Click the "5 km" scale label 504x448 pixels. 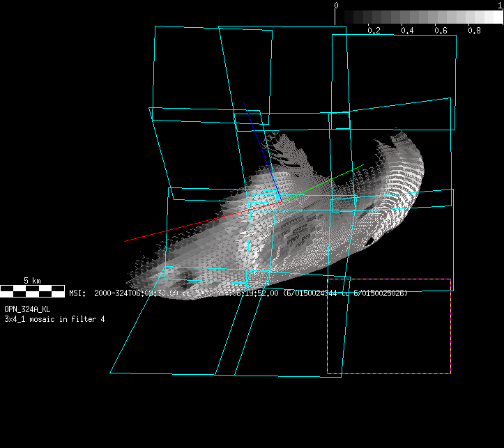pos(32,280)
